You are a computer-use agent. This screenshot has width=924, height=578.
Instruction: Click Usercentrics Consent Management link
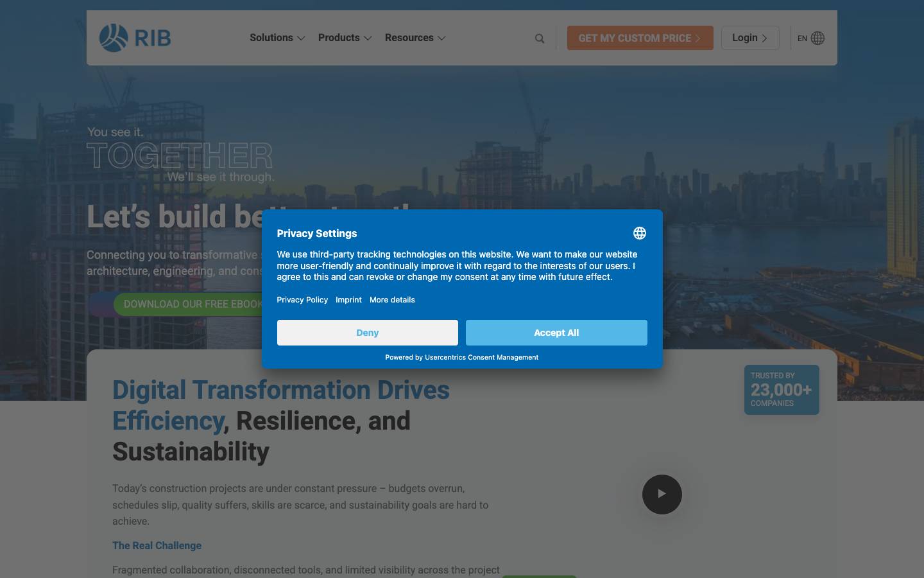point(481,357)
